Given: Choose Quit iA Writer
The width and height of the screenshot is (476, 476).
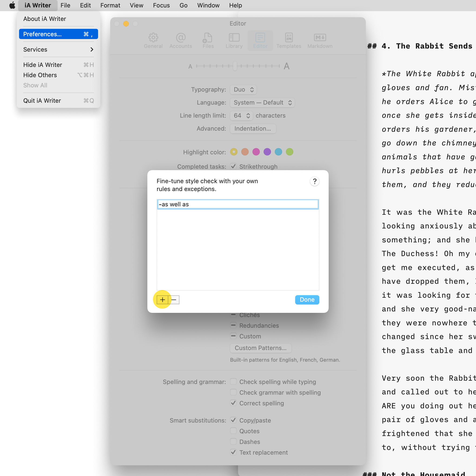Looking at the screenshot, I should (x=58, y=100).
